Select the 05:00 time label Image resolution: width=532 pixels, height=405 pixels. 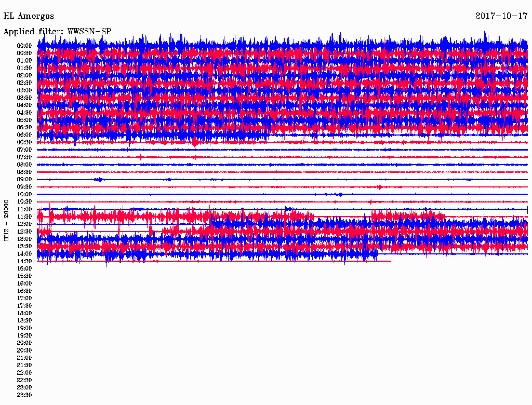coord(24,120)
